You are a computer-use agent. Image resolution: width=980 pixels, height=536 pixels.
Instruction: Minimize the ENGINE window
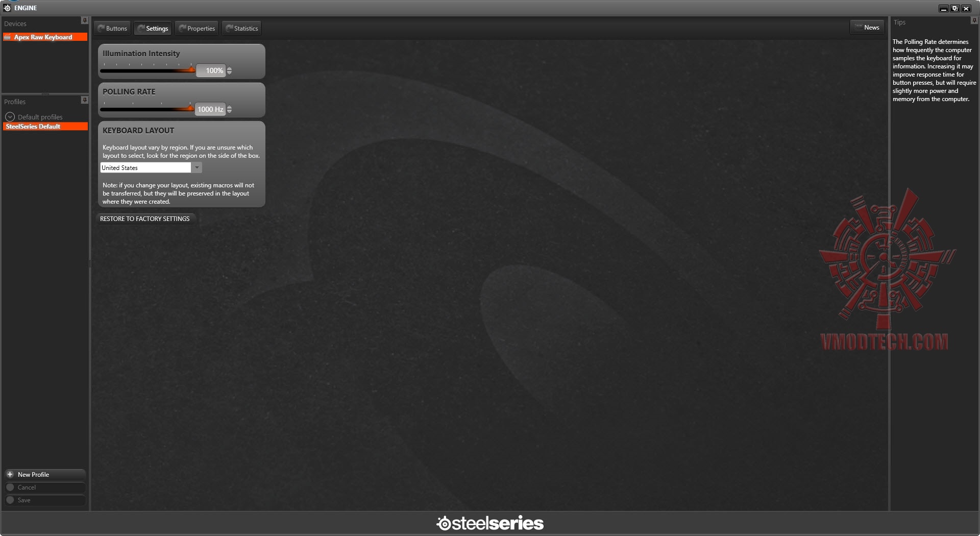pos(944,8)
